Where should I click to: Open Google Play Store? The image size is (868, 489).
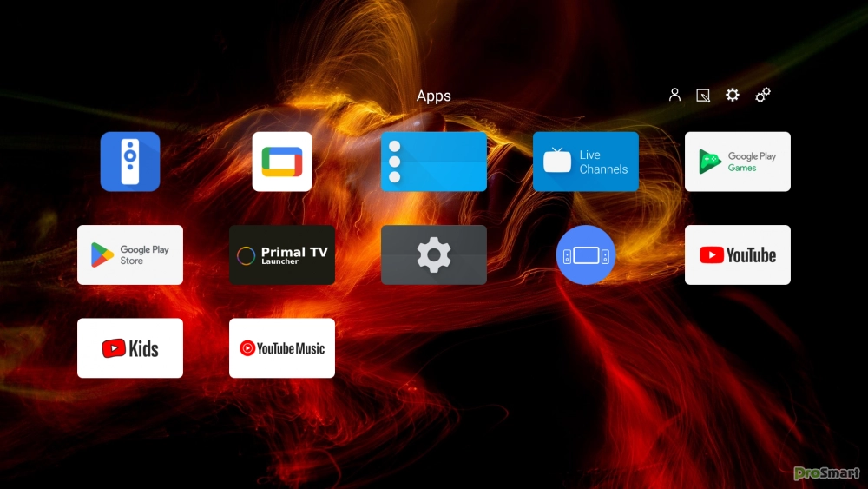[130, 255]
